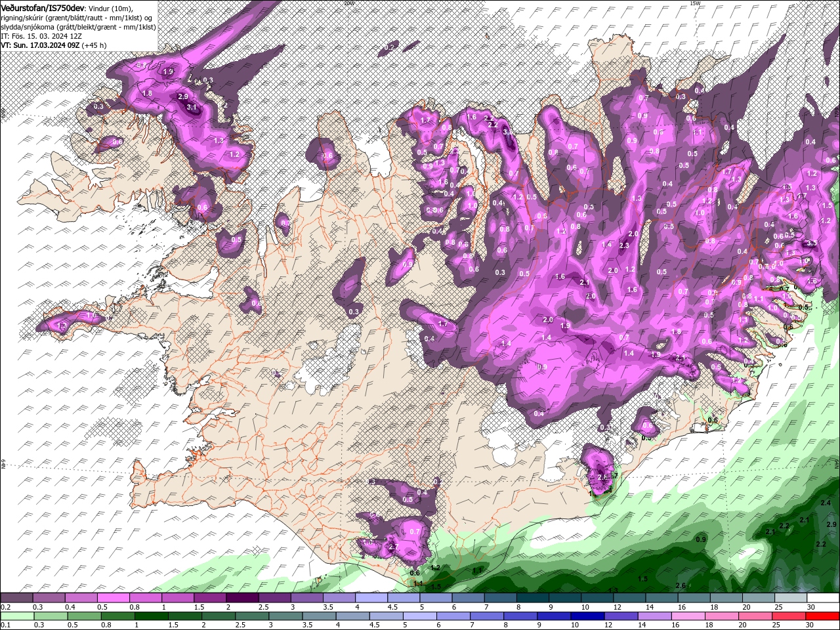Click the "20W" longitude label

tap(348, 3)
